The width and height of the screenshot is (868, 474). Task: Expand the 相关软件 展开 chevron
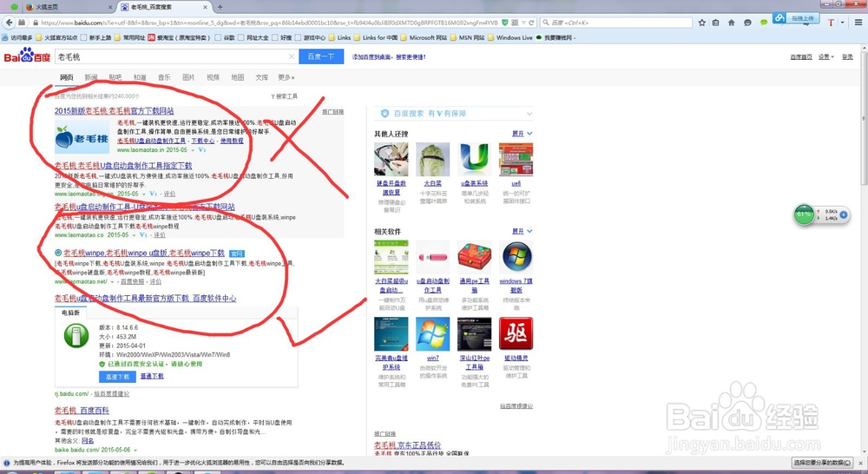tap(529, 231)
